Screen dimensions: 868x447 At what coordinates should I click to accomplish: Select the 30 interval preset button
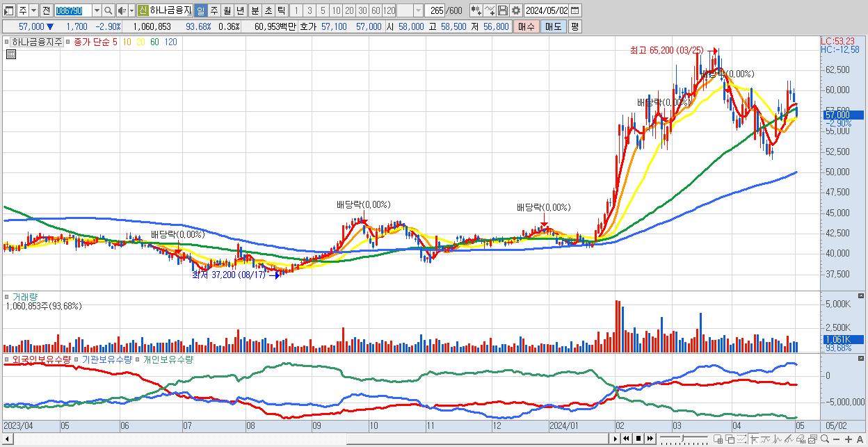pyautogui.click(x=362, y=10)
